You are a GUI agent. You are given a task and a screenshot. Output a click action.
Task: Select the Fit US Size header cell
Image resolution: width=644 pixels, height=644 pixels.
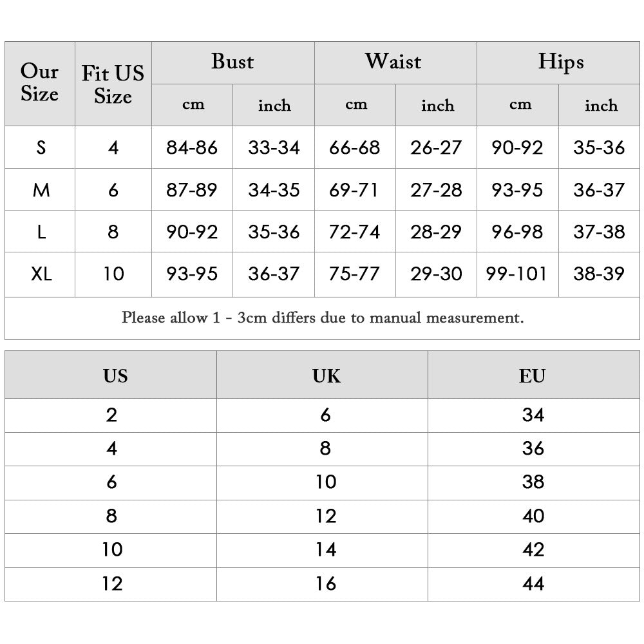pyautogui.click(x=113, y=84)
